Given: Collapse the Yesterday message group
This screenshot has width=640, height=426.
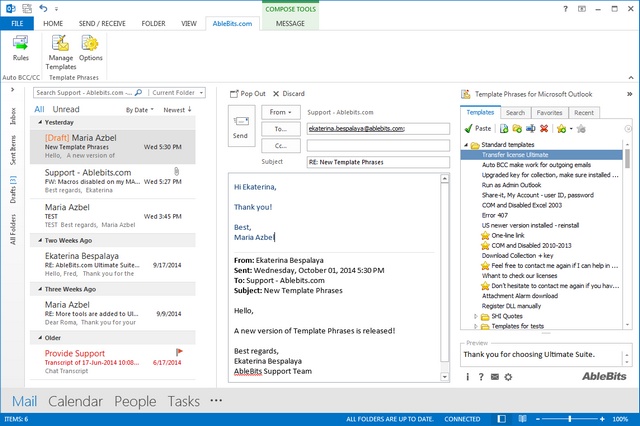Looking at the screenshot, I should click(40, 122).
